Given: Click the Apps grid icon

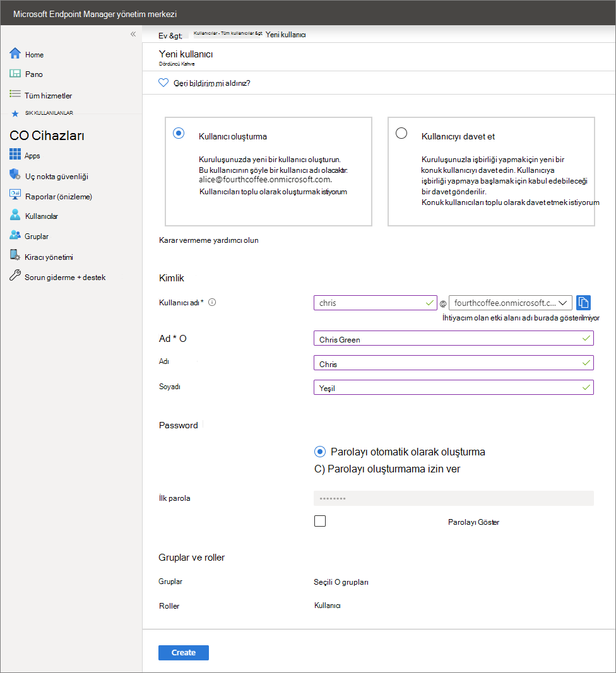Looking at the screenshot, I should (15, 154).
